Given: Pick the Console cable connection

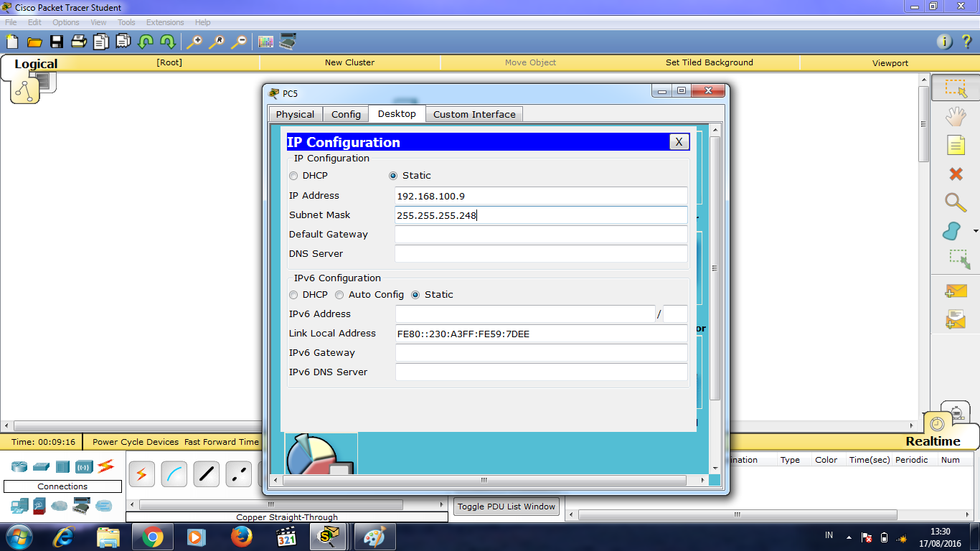Looking at the screenshot, I should coord(174,474).
